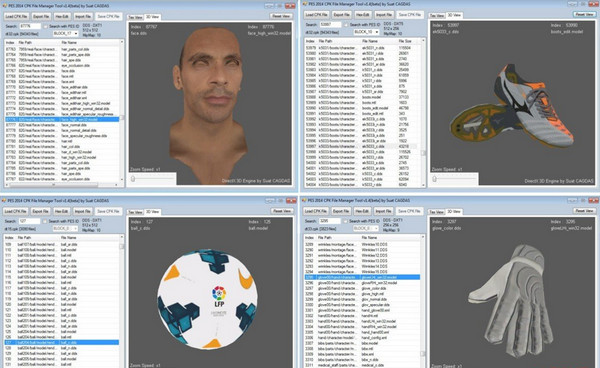
Task: Click Reset View in the glove window
Action: [584, 211]
